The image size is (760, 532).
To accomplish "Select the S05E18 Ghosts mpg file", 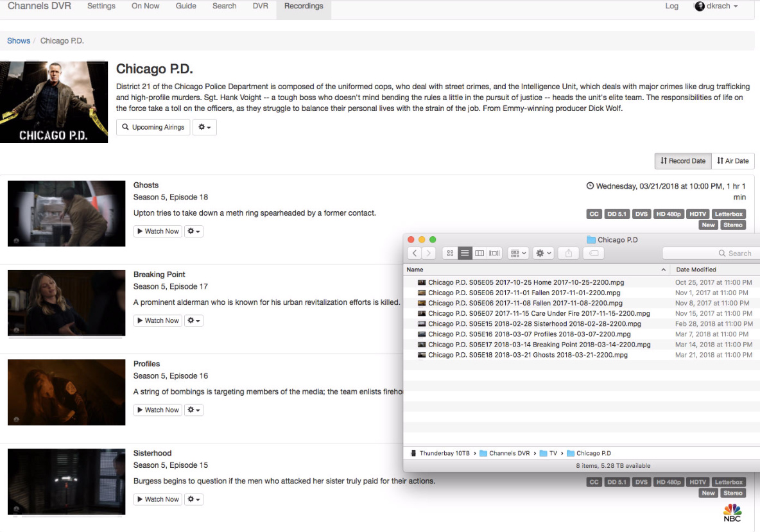I will tap(528, 355).
